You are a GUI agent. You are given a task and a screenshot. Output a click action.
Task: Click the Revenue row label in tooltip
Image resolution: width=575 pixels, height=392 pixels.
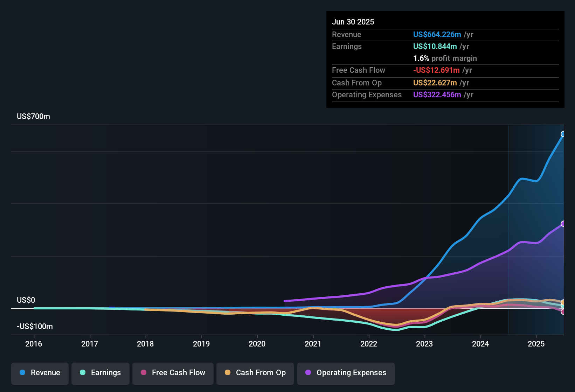[x=347, y=34]
